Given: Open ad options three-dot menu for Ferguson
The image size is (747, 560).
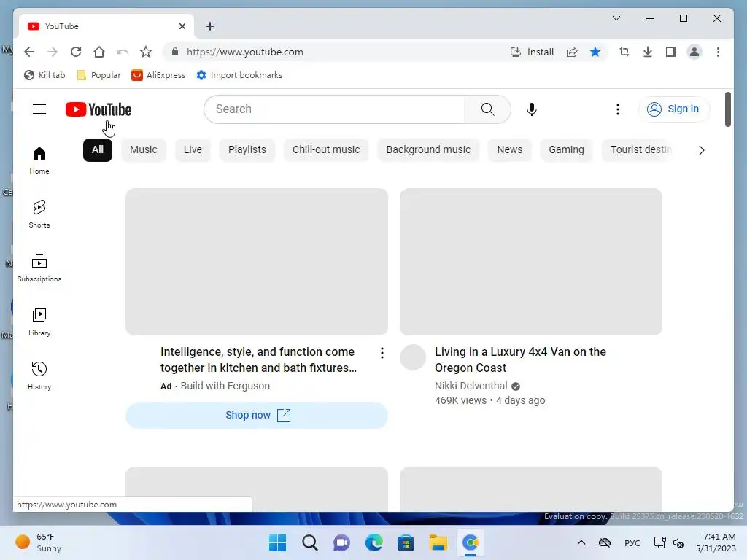Looking at the screenshot, I should point(382,353).
